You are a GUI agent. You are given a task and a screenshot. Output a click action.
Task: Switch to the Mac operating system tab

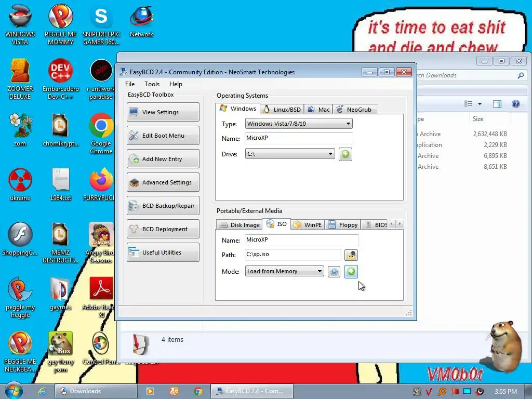[x=318, y=109]
